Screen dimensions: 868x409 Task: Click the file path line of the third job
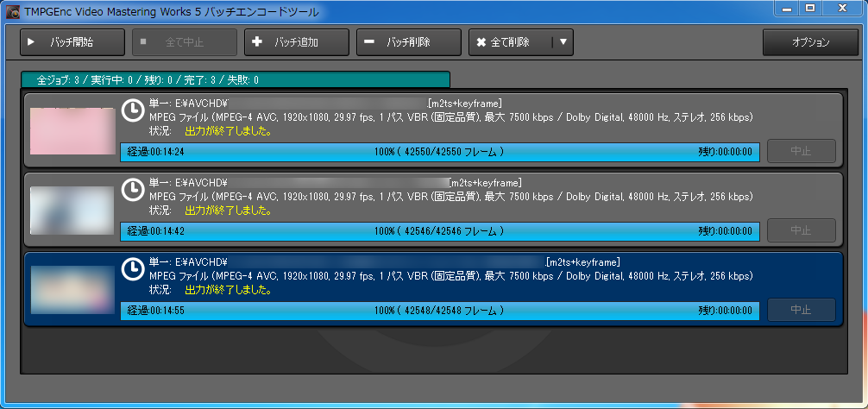point(385,262)
